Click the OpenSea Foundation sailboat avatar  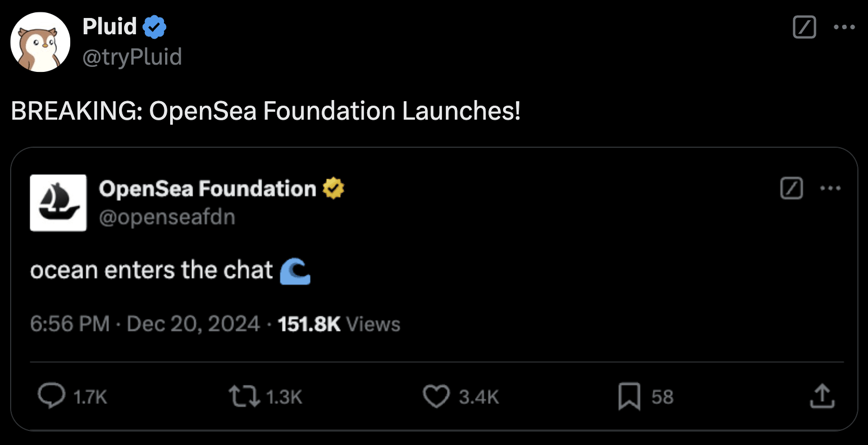pyautogui.click(x=58, y=203)
